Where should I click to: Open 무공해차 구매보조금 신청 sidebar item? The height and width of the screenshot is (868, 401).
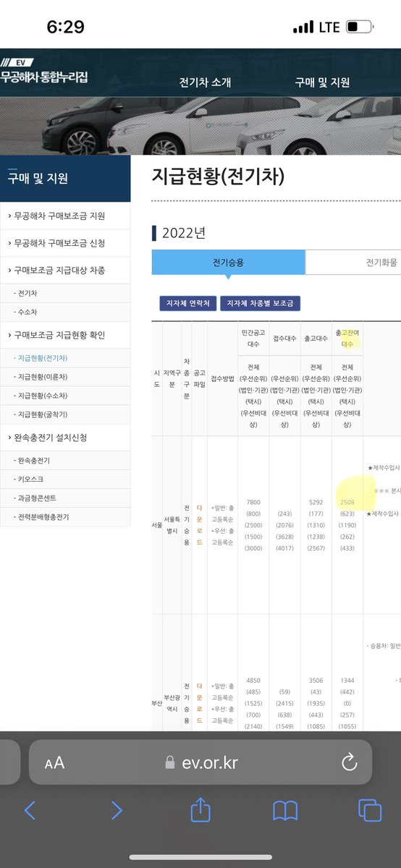(x=65, y=243)
